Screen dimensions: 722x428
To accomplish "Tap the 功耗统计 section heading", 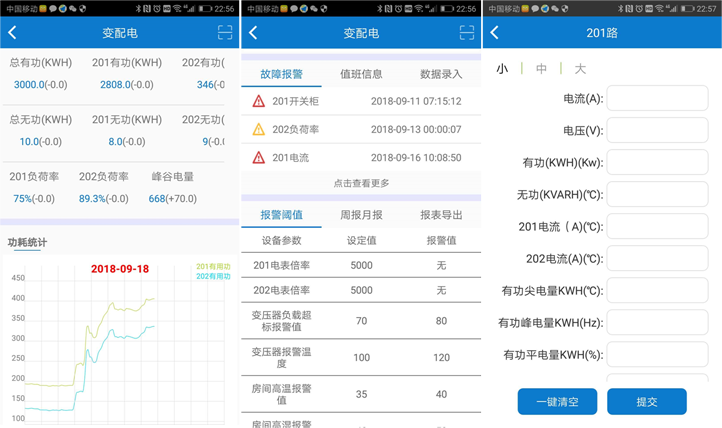I will point(27,242).
